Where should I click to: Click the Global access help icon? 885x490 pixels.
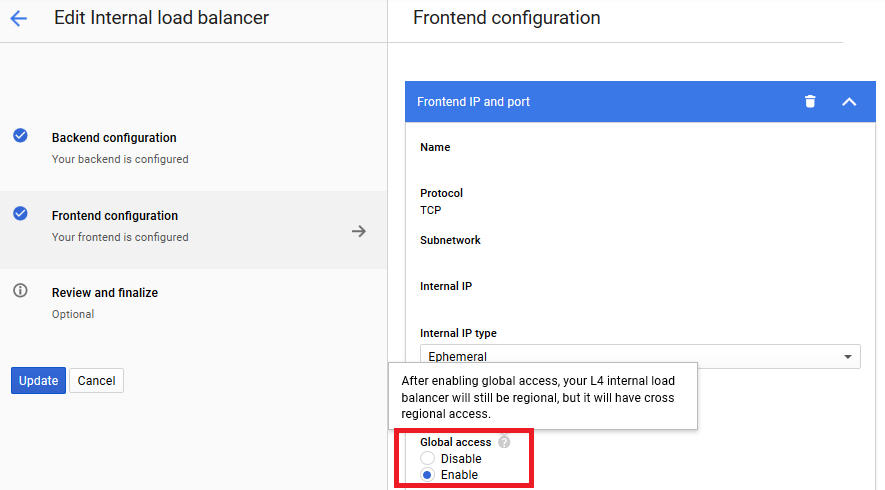click(x=505, y=442)
